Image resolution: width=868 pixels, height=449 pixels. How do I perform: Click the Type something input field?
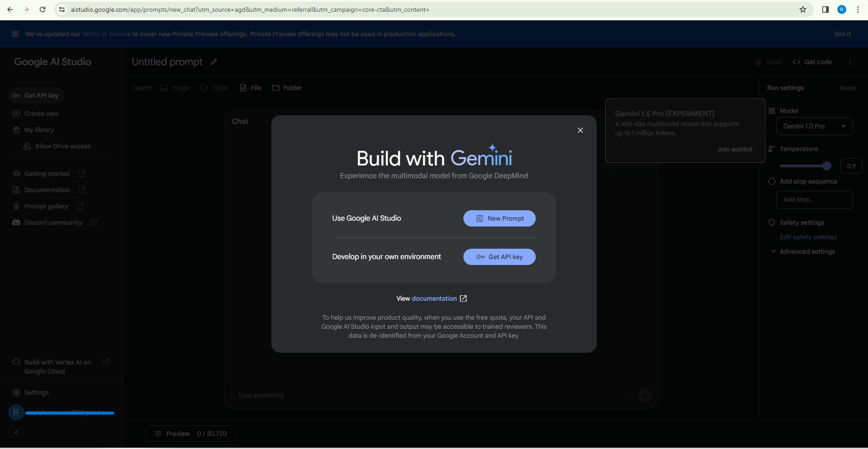point(429,395)
